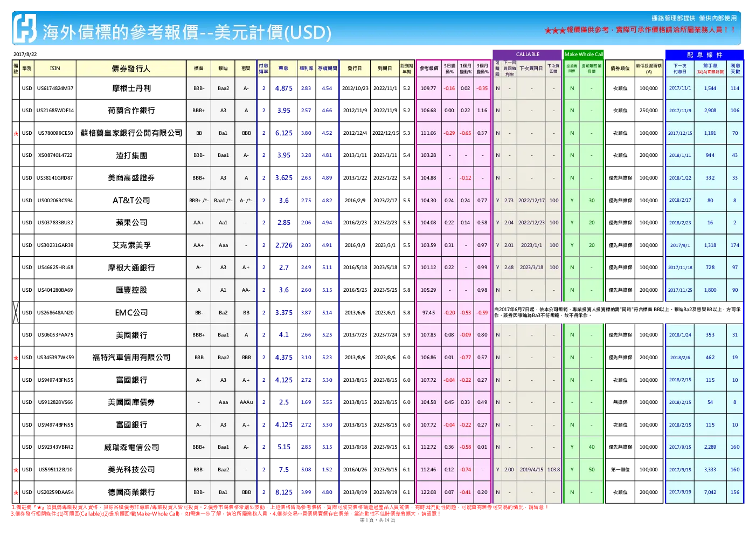Click the report date 2017/8/22
The image size is (756, 535).
click(x=25, y=54)
